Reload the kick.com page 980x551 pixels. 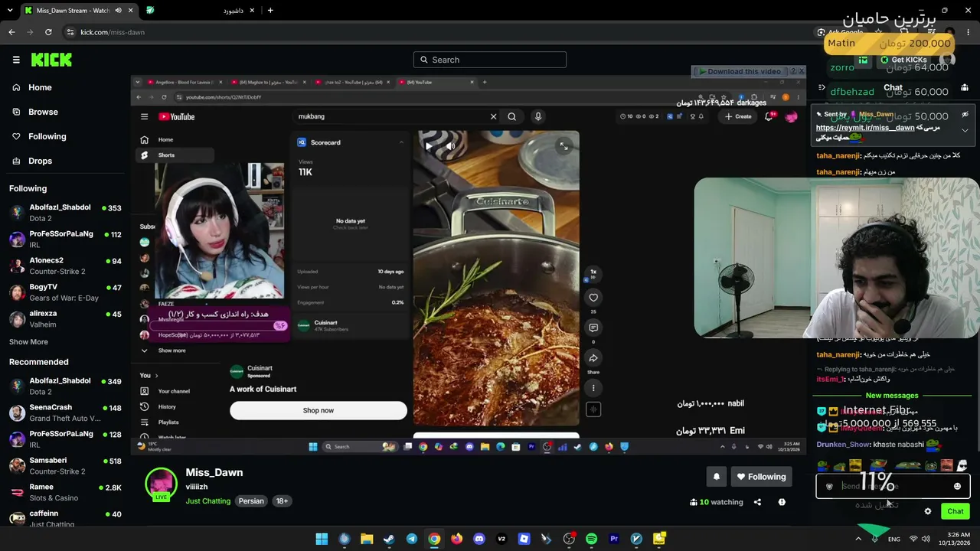(x=48, y=32)
